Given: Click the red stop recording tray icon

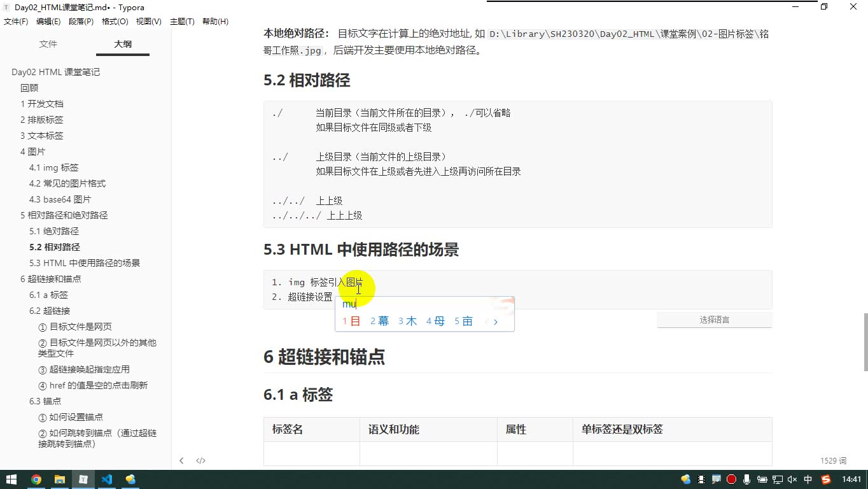Looking at the screenshot, I should pyautogui.click(x=732, y=479).
